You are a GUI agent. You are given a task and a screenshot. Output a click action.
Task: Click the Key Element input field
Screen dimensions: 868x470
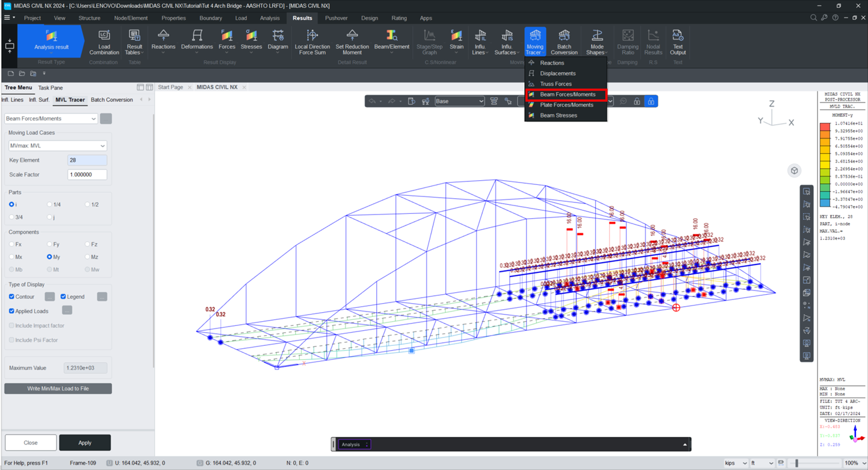click(x=87, y=160)
